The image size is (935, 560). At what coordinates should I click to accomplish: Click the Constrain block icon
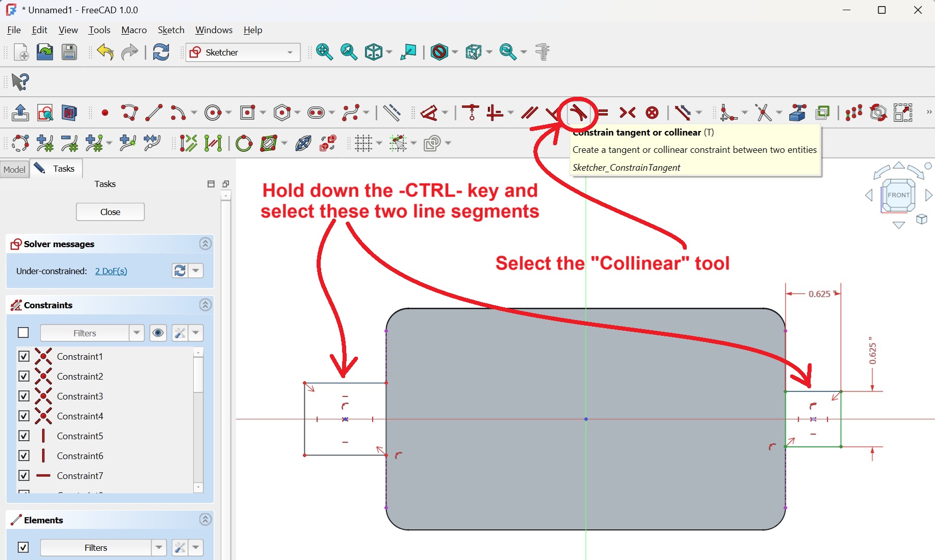[x=652, y=113]
